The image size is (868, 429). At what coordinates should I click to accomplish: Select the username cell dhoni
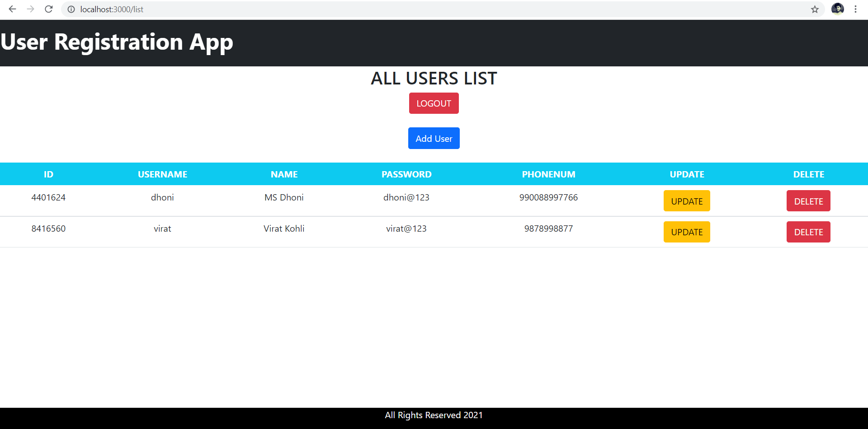(162, 197)
